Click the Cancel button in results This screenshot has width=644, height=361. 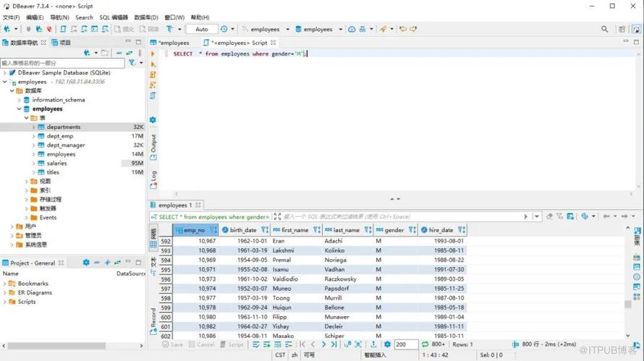coord(202,344)
